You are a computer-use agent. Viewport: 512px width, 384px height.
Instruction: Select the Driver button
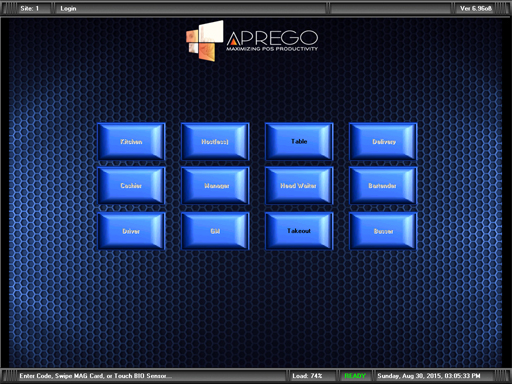coord(131,231)
